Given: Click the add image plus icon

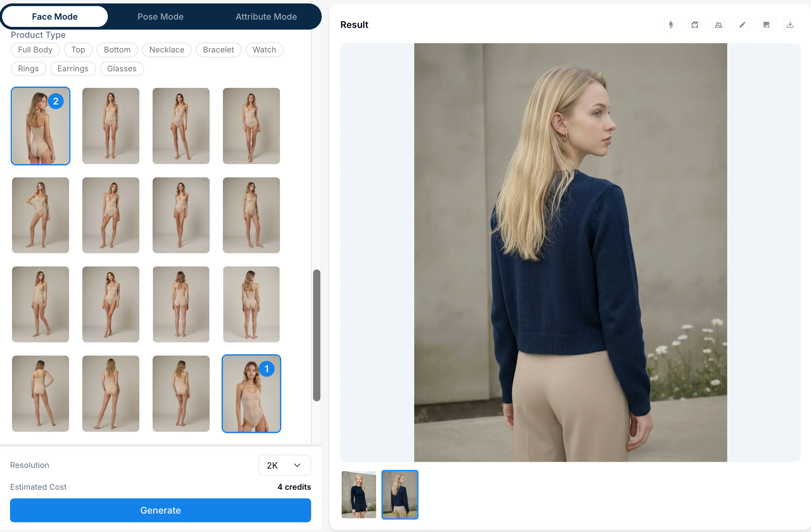Looking at the screenshot, I should point(766,24).
